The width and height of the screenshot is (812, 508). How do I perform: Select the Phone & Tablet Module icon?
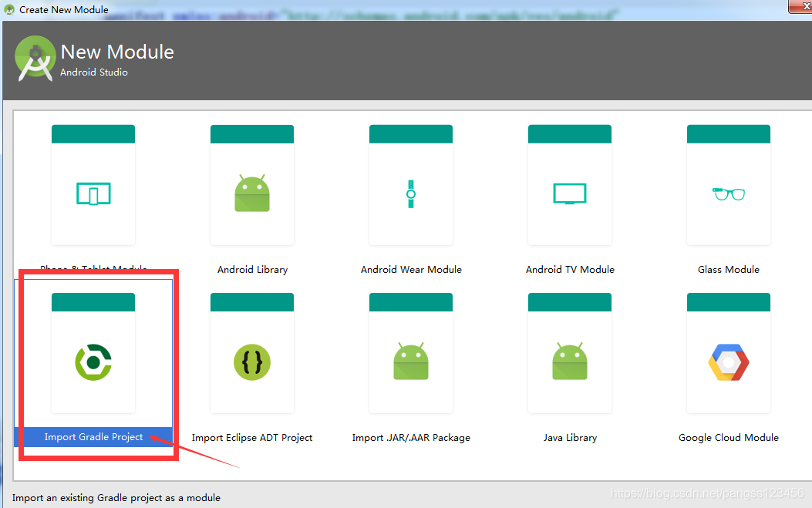point(93,193)
